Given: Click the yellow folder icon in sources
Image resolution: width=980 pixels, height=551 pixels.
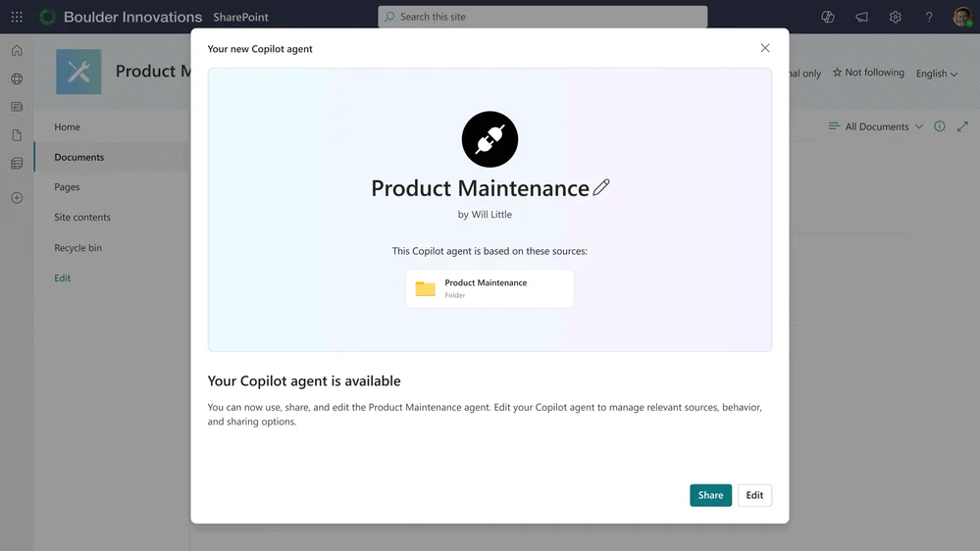Looking at the screenshot, I should coord(425,288).
